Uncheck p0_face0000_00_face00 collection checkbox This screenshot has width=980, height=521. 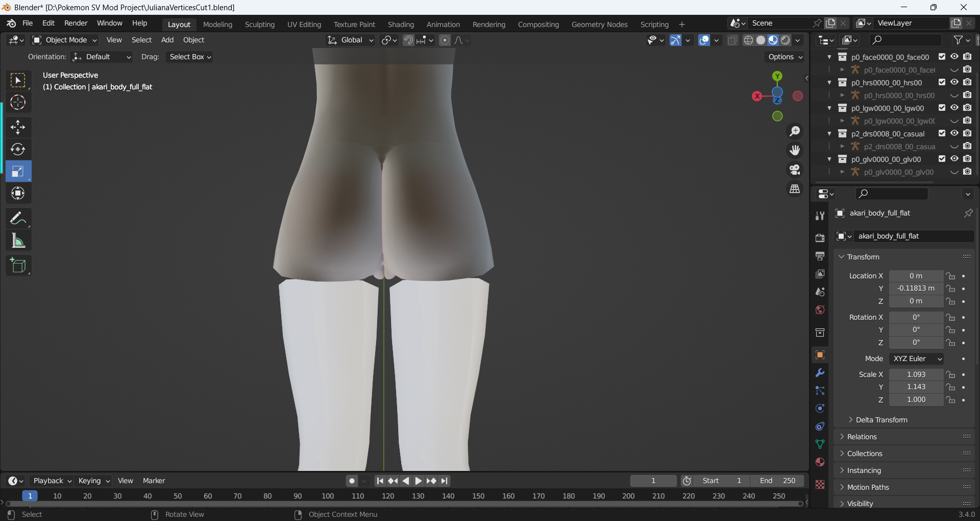(942, 57)
